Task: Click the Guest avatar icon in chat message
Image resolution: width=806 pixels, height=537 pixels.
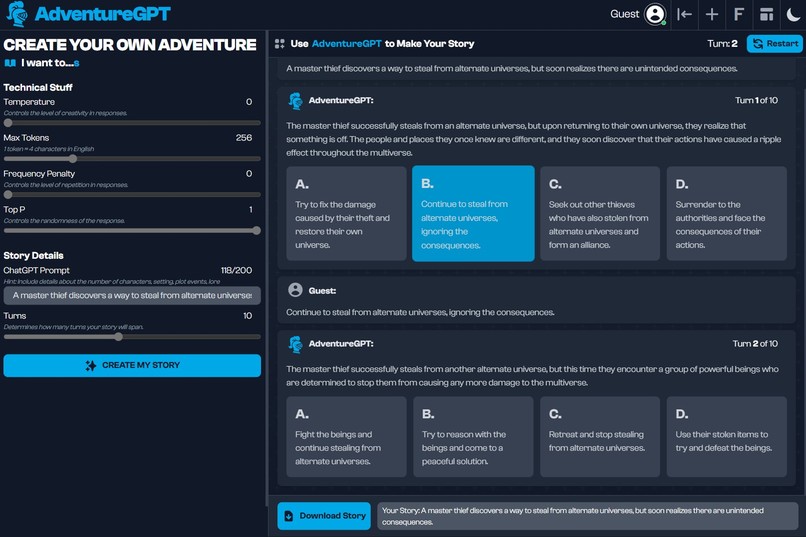Action: click(296, 290)
